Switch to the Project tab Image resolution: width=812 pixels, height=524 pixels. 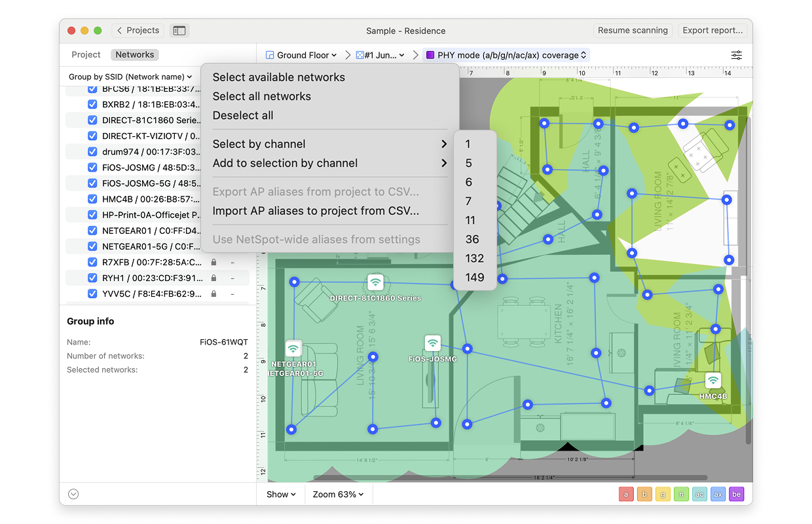86,55
